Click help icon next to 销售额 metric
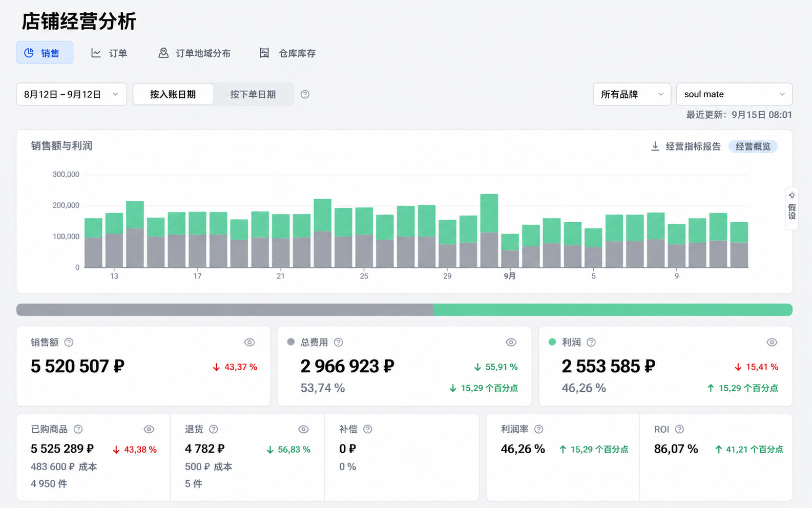 (x=69, y=342)
